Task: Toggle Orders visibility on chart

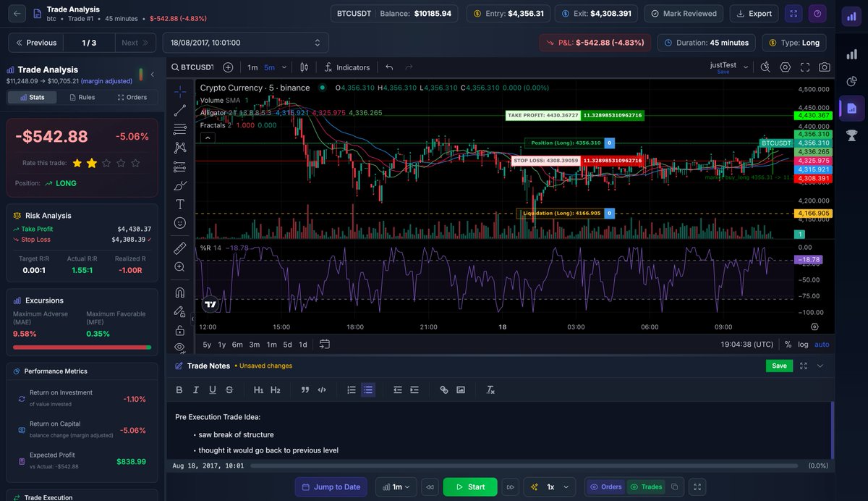Action: [x=605, y=487]
